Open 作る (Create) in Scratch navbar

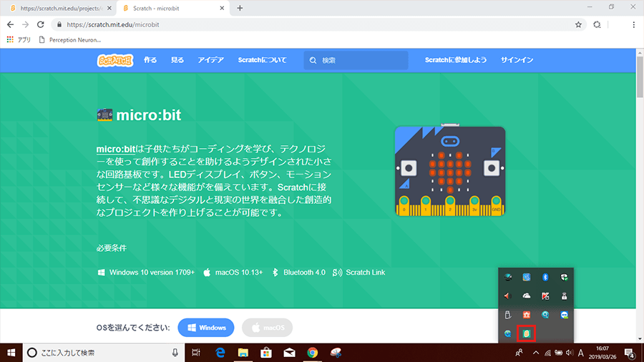tap(150, 60)
